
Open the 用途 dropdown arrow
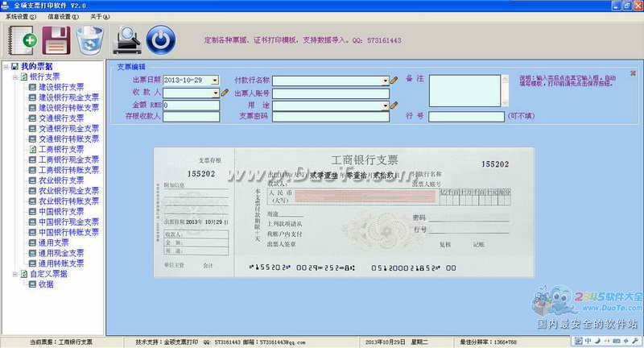pos(386,106)
